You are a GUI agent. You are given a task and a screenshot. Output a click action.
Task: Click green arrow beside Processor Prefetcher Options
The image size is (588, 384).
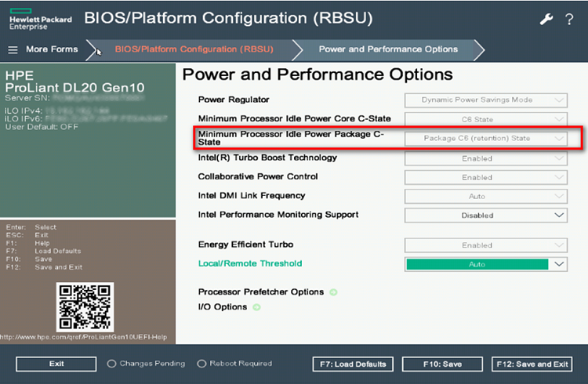[333, 292]
